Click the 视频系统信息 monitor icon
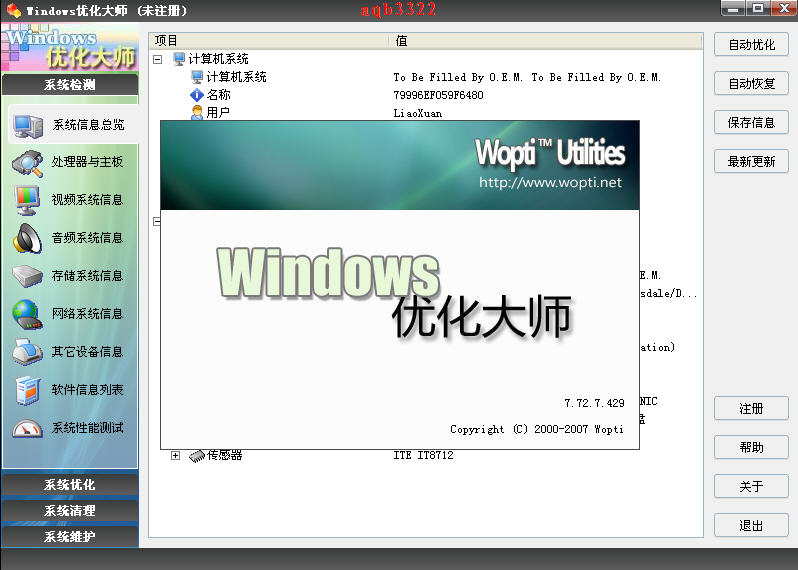Screen dimensions: 798x570 point(27,201)
